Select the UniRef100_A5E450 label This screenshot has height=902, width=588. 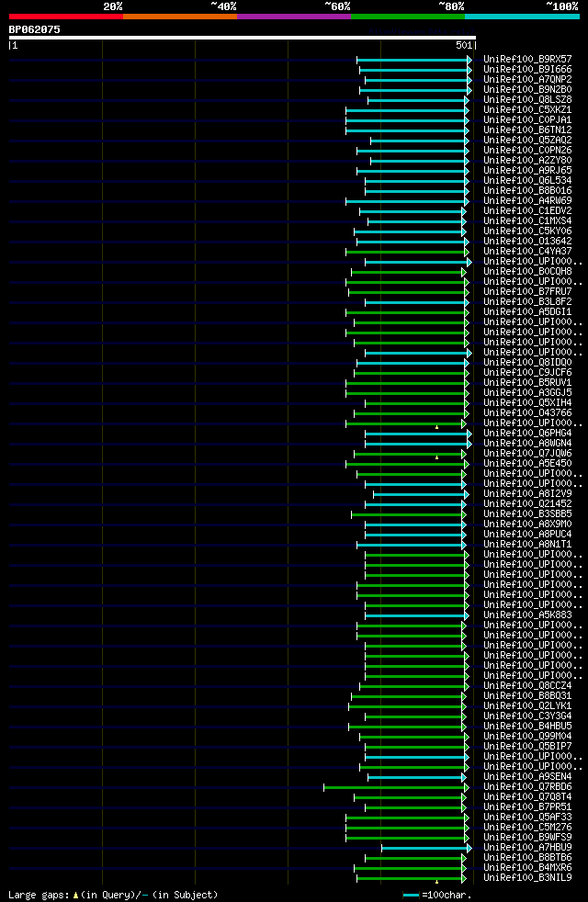point(527,464)
